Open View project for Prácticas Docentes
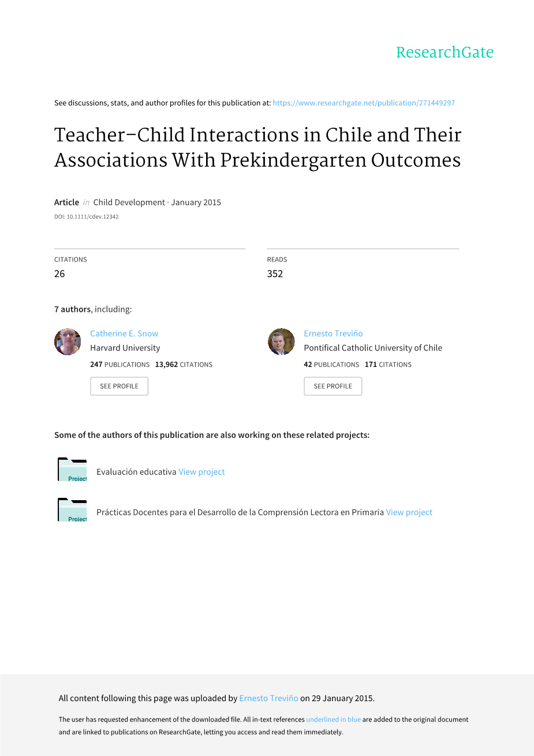This screenshot has width=534, height=756. tap(409, 512)
